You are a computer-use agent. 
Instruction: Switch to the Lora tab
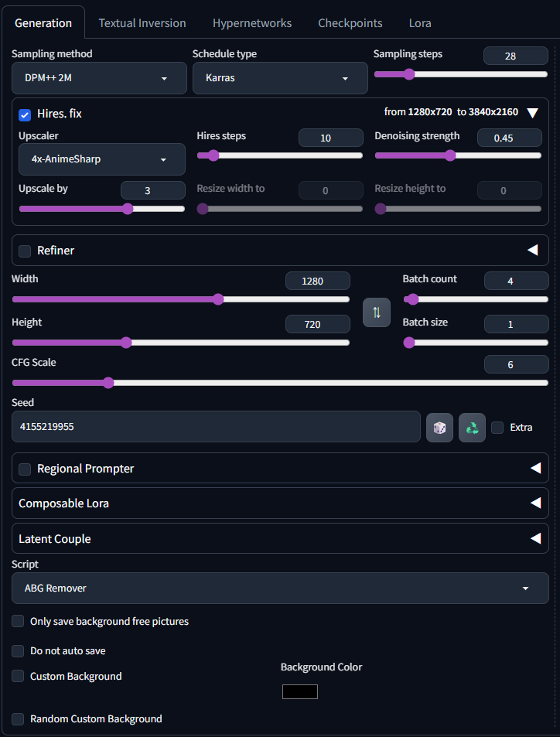coord(420,23)
